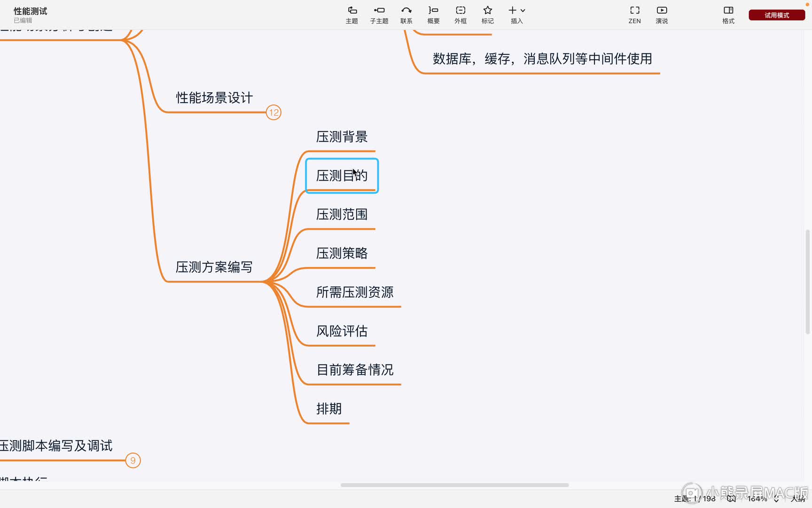Open the 插入 plus dropdown
This screenshot has width=812, height=508.
point(516,15)
